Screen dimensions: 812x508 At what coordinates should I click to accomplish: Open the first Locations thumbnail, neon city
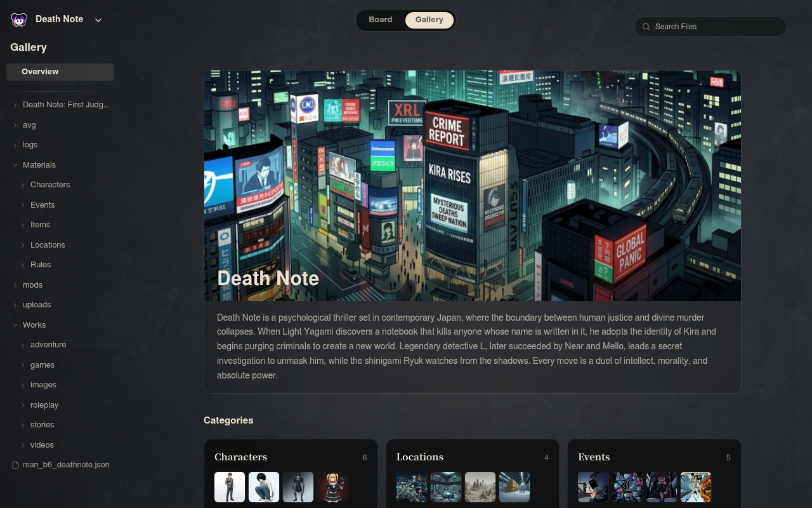point(412,487)
